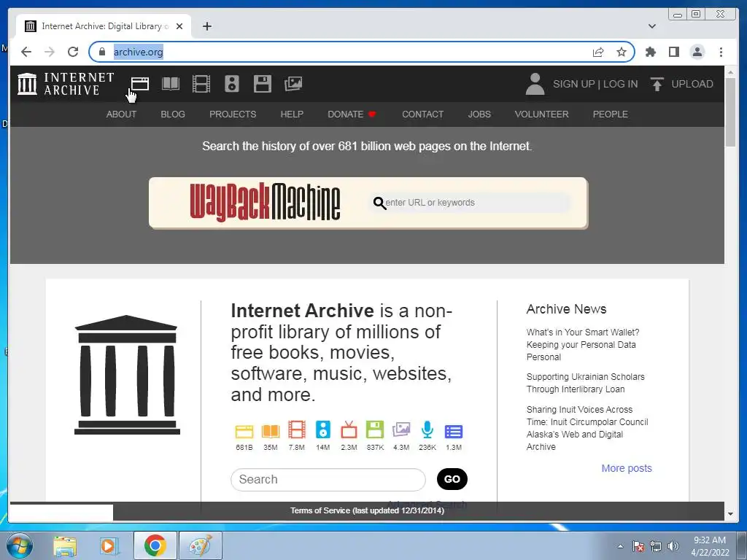Open Chrome side panel icon
The image size is (747, 560).
(x=673, y=52)
